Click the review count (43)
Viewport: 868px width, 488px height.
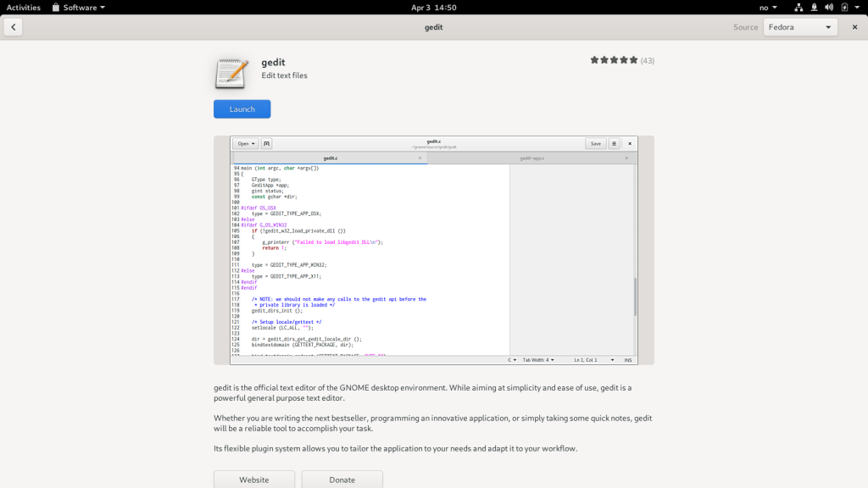click(647, 60)
